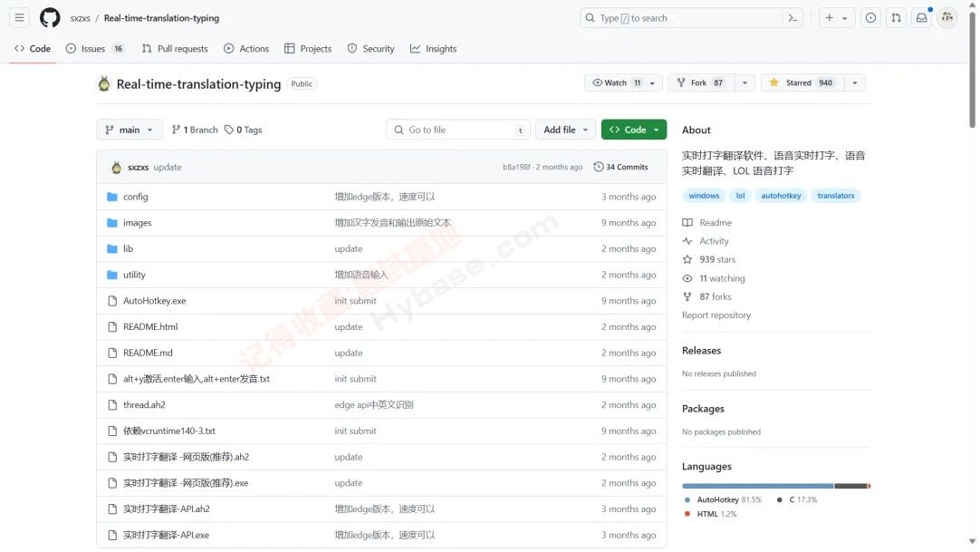Open the green Code dropdown

click(634, 130)
